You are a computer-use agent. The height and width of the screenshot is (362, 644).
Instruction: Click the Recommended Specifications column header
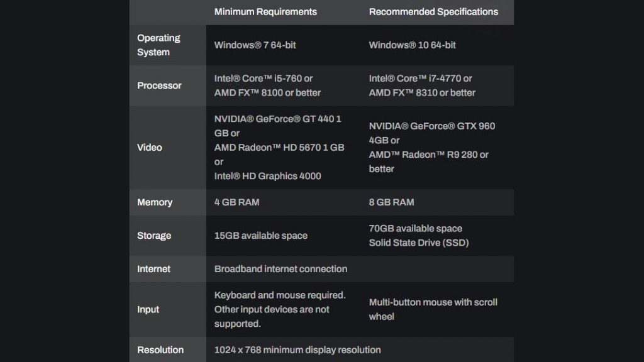point(433,12)
